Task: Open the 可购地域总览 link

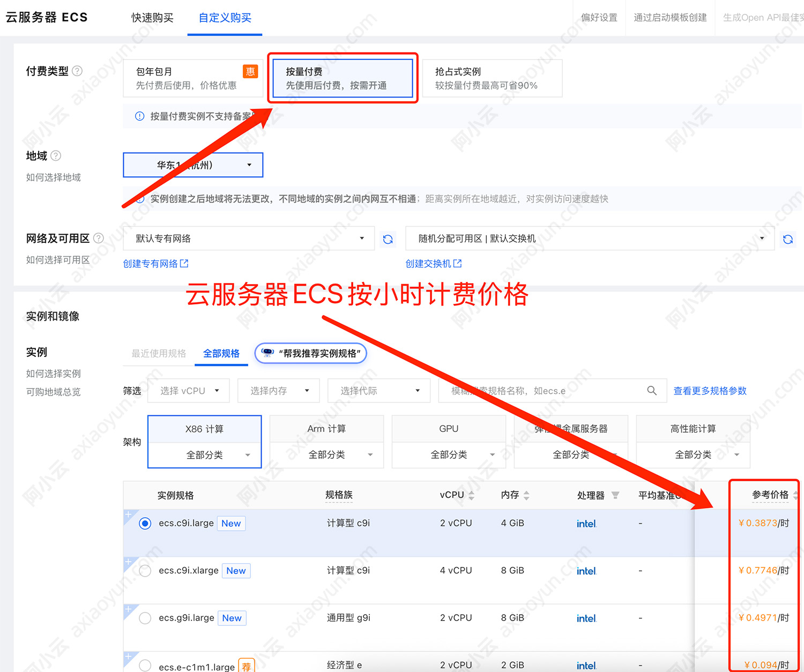Action: [54, 392]
